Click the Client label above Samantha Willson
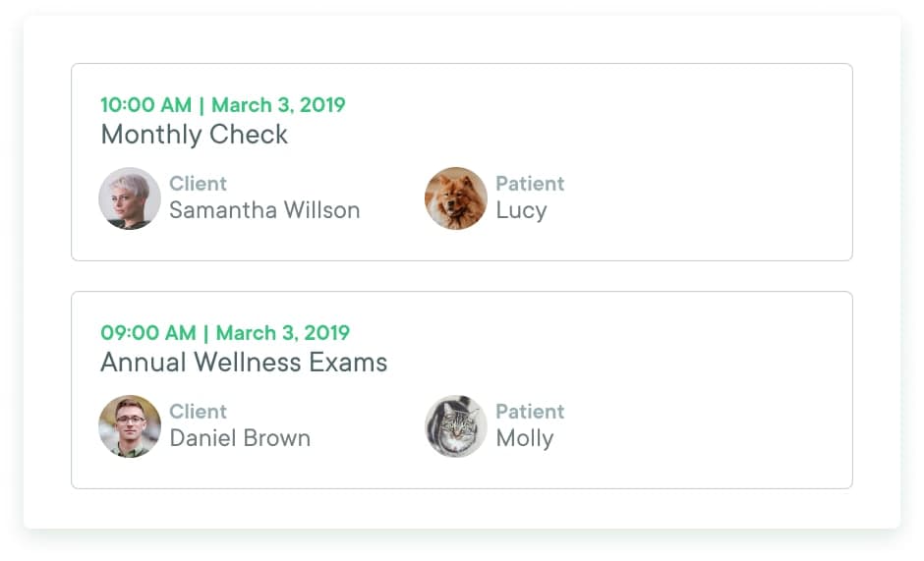 point(198,184)
